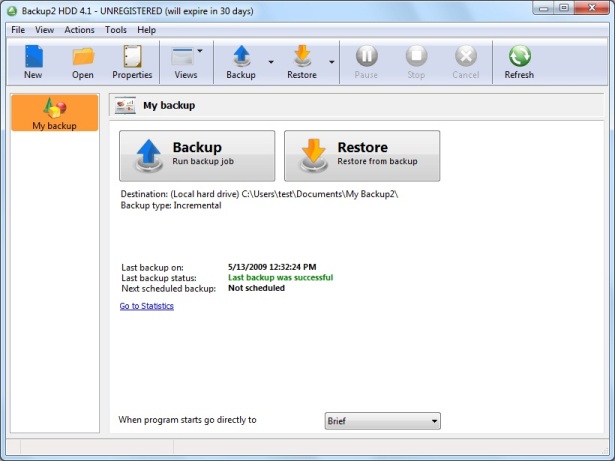Open the Actions menu

[79, 30]
